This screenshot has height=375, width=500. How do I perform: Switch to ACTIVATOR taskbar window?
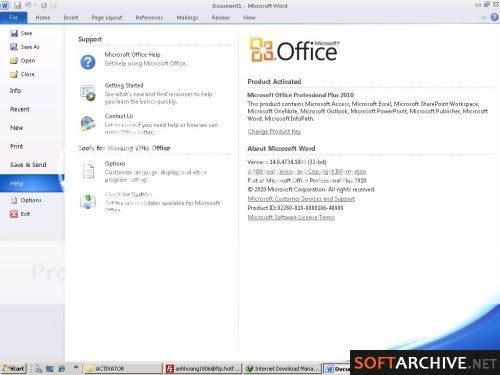click(x=123, y=369)
